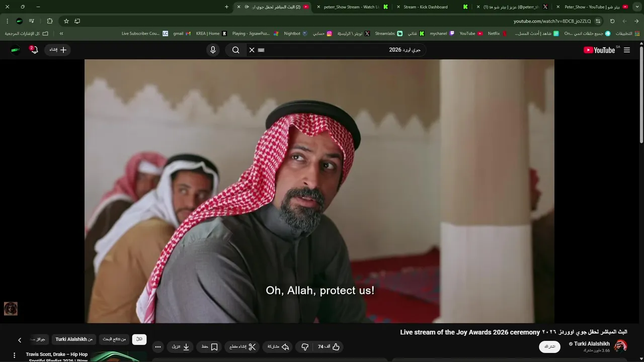Open the Chrome three-dots menu
Image resolution: width=644 pixels, height=362 pixels.
point(7,21)
